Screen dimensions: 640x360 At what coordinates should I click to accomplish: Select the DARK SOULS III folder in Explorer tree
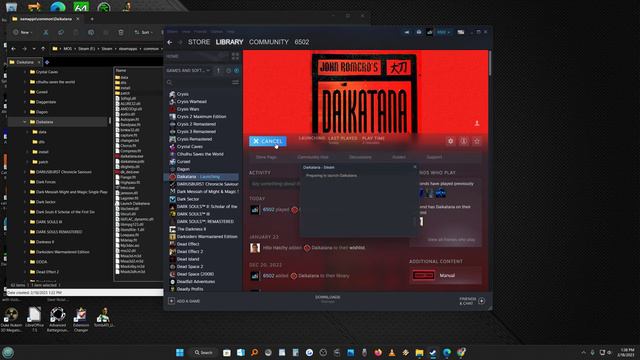(x=49, y=222)
